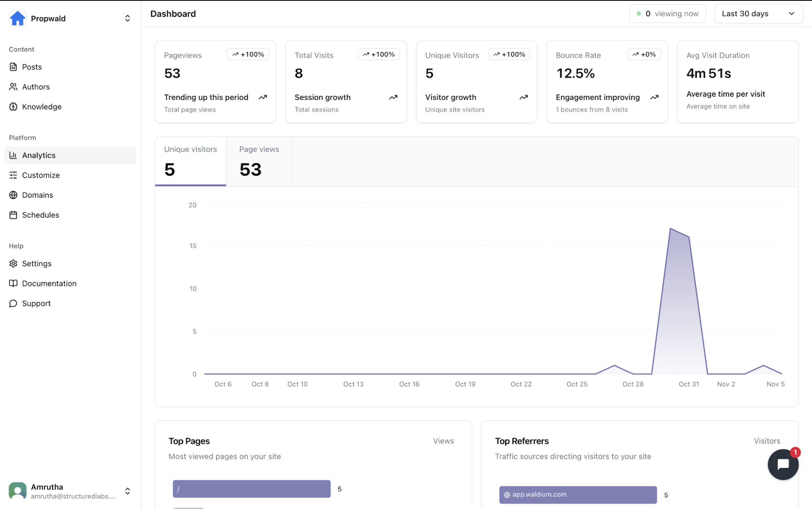Switch to the Page views tab
812x509 pixels.
(259, 161)
